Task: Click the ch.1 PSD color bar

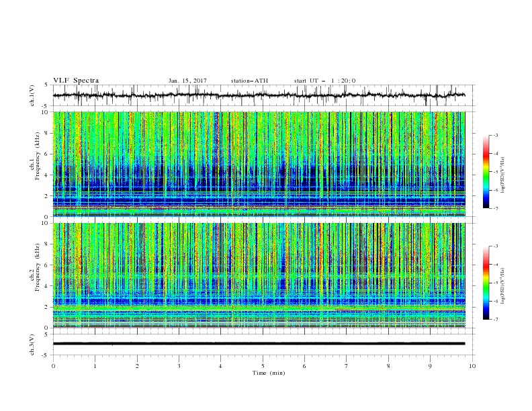Action: 486,172
